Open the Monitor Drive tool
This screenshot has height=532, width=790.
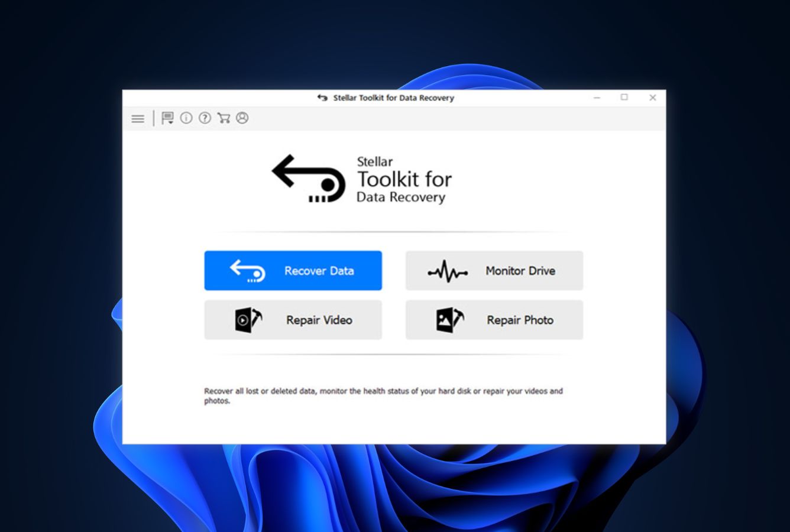pyautogui.click(x=494, y=271)
